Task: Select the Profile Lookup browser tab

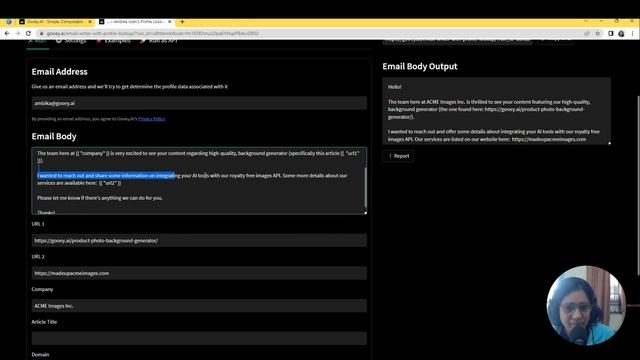Action: click(136, 22)
